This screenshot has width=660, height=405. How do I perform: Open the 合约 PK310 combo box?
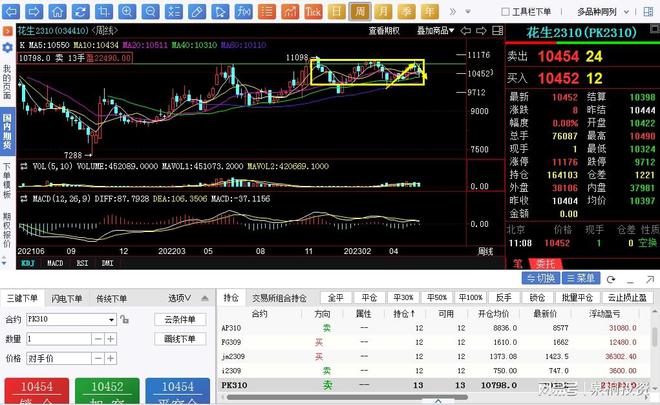[71, 320]
